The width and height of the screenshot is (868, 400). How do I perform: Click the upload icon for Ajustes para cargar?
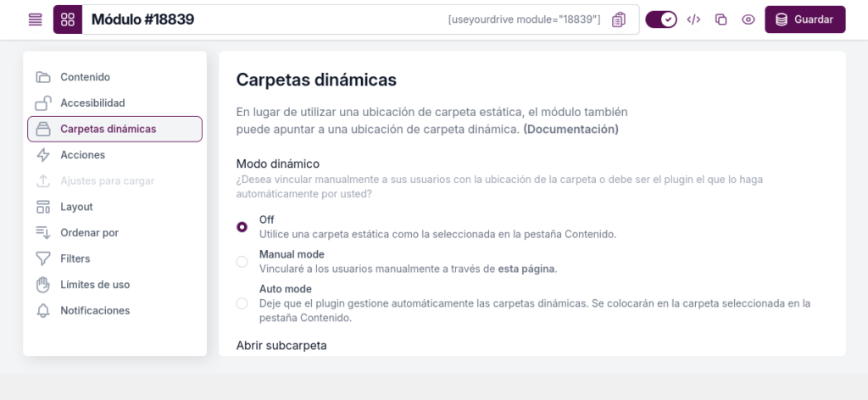pyautogui.click(x=43, y=181)
